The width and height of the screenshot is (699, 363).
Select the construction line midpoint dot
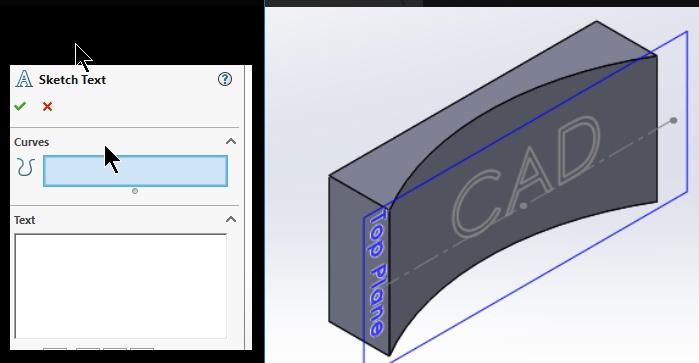pyautogui.click(x=524, y=206)
